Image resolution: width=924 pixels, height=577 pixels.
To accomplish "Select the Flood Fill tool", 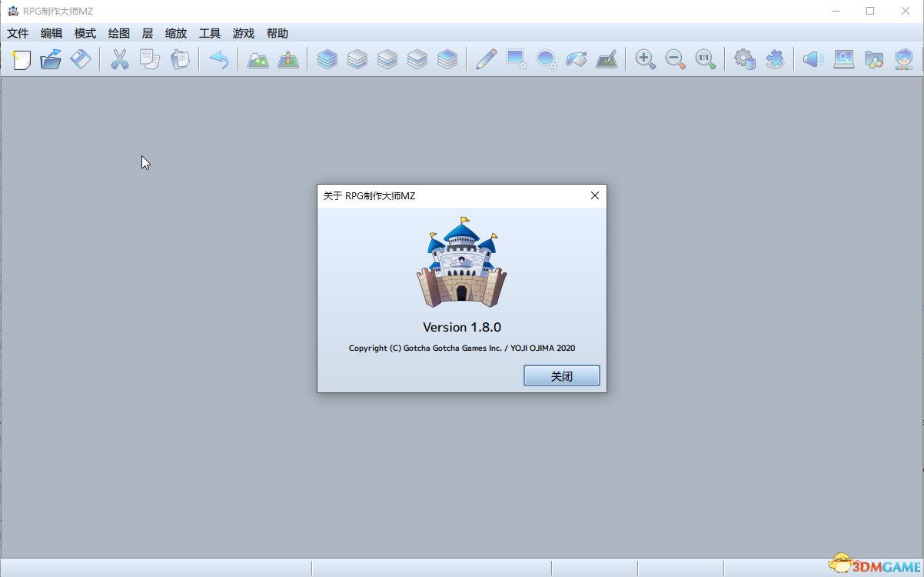I will point(576,59).
